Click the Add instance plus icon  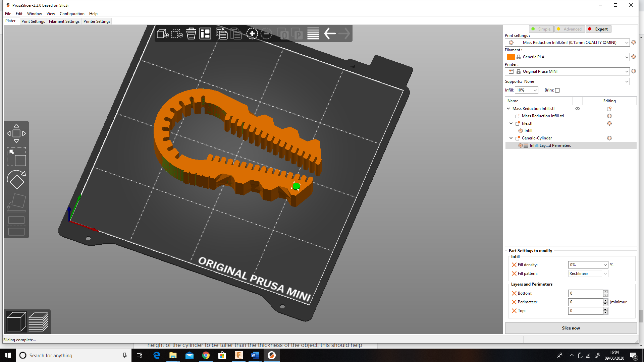[x=252, y=34]
